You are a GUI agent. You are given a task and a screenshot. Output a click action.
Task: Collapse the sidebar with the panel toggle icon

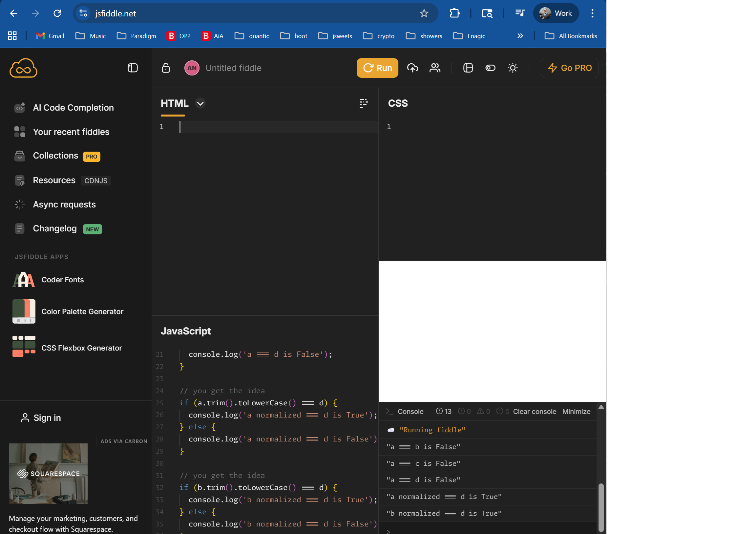(x=132, y=68)
